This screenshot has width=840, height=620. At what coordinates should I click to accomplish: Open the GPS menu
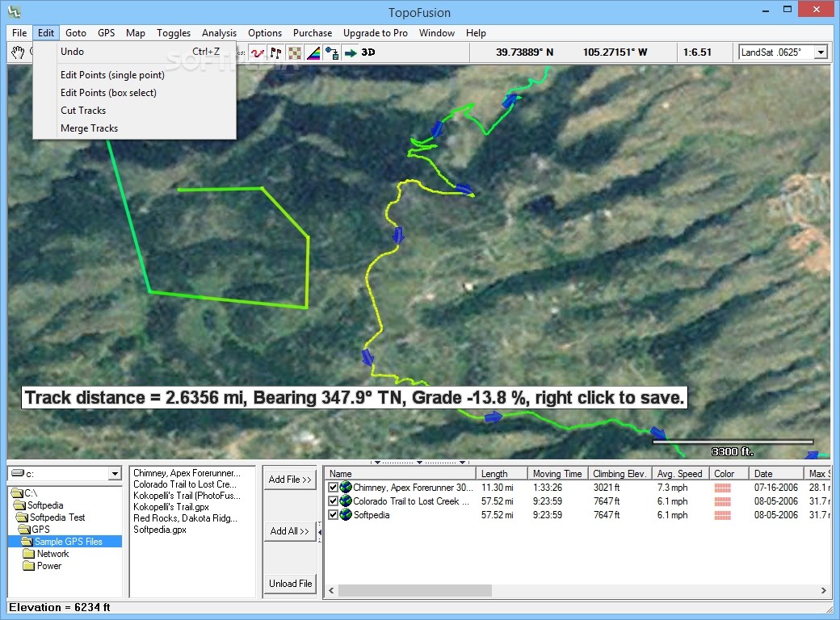[x=106, y=32]
